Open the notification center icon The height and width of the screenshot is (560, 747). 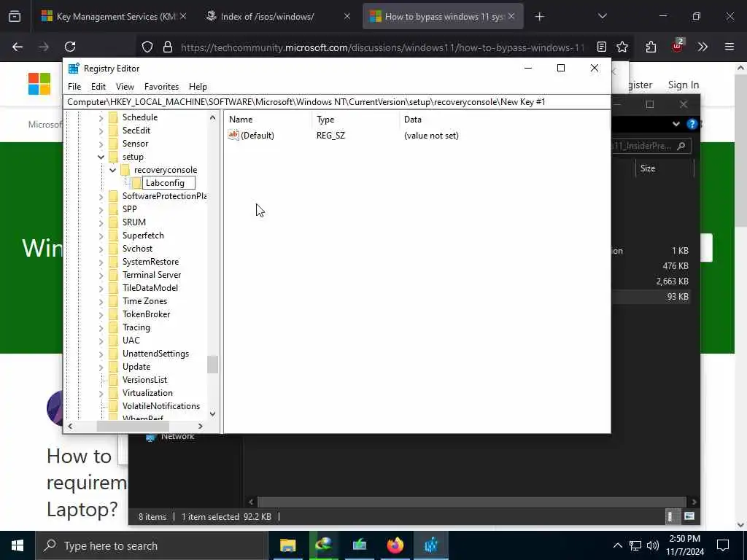point(723,545)
